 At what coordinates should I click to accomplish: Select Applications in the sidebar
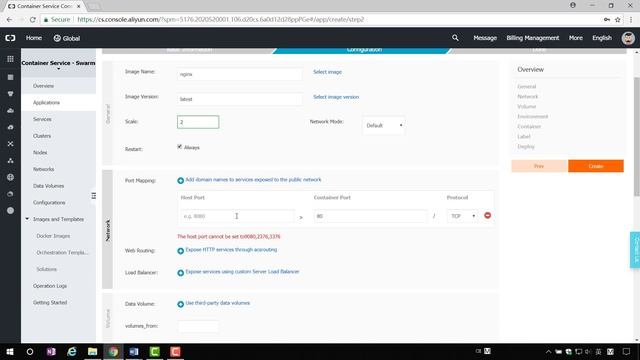click(47, 102)
